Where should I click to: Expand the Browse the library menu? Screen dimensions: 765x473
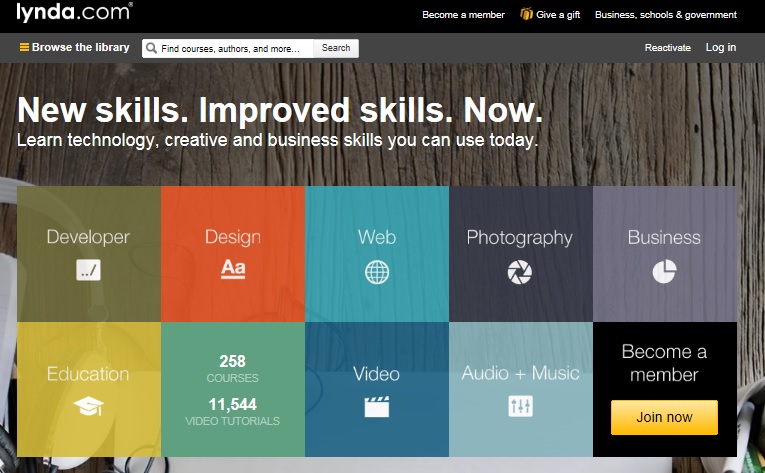[75, 48]
